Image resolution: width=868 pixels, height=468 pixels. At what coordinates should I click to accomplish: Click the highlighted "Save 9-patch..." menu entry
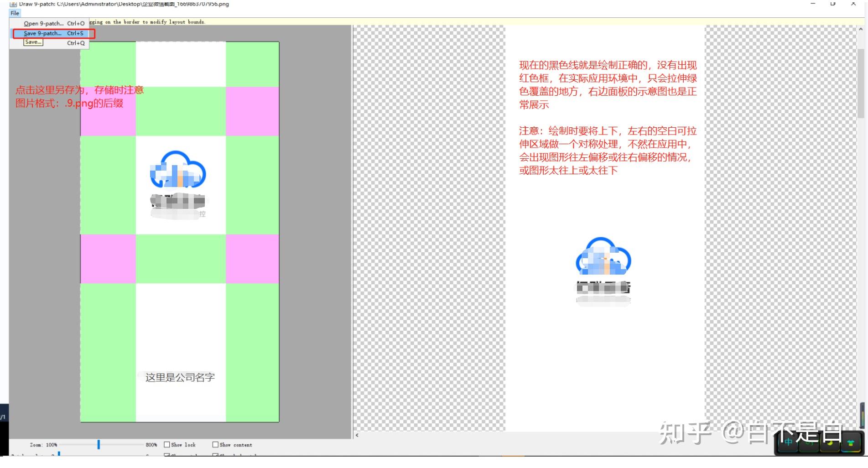[x=42, y=33]
